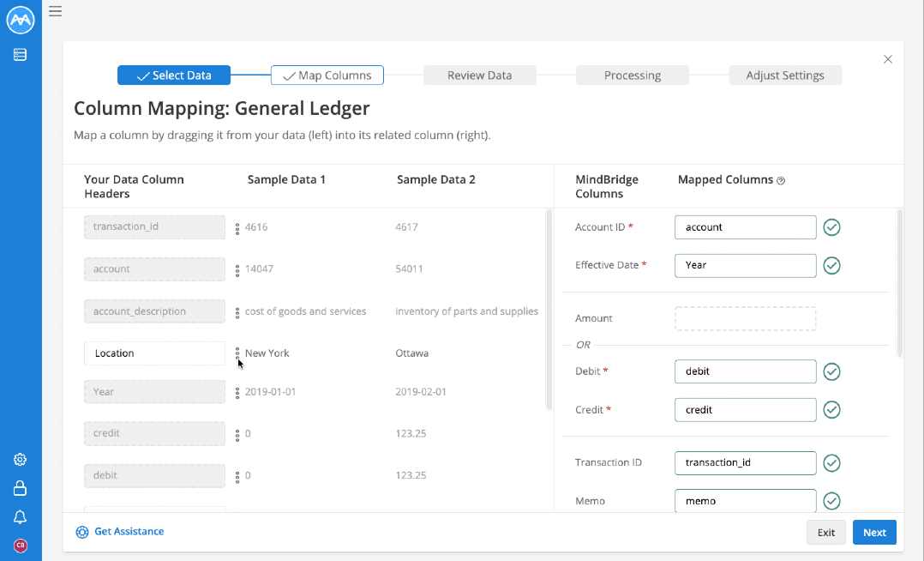
Task: Open the three-dot handle for the Location row
Action: click(x=237, y=353)
